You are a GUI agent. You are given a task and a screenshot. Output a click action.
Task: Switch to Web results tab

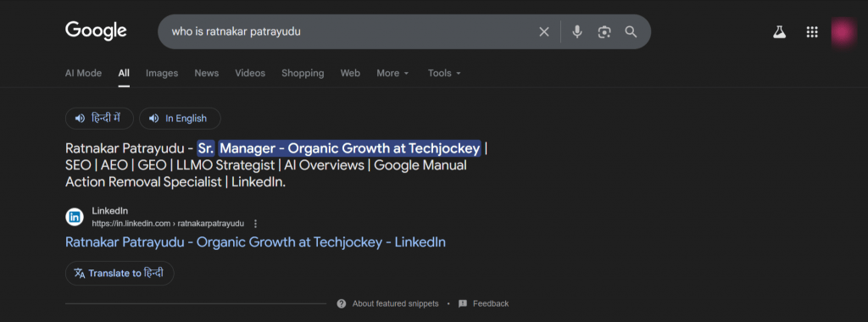350,73
